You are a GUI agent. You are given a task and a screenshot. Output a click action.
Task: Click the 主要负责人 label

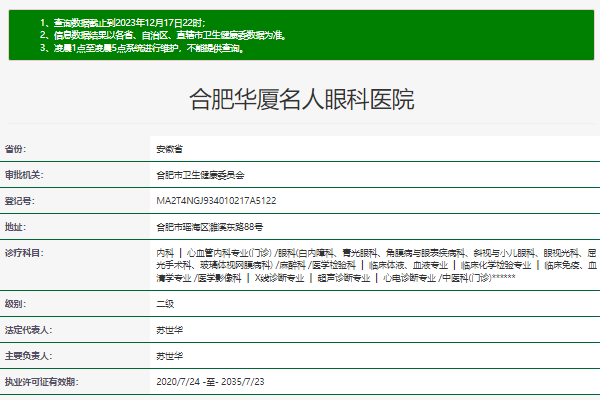tap(28, 356)
